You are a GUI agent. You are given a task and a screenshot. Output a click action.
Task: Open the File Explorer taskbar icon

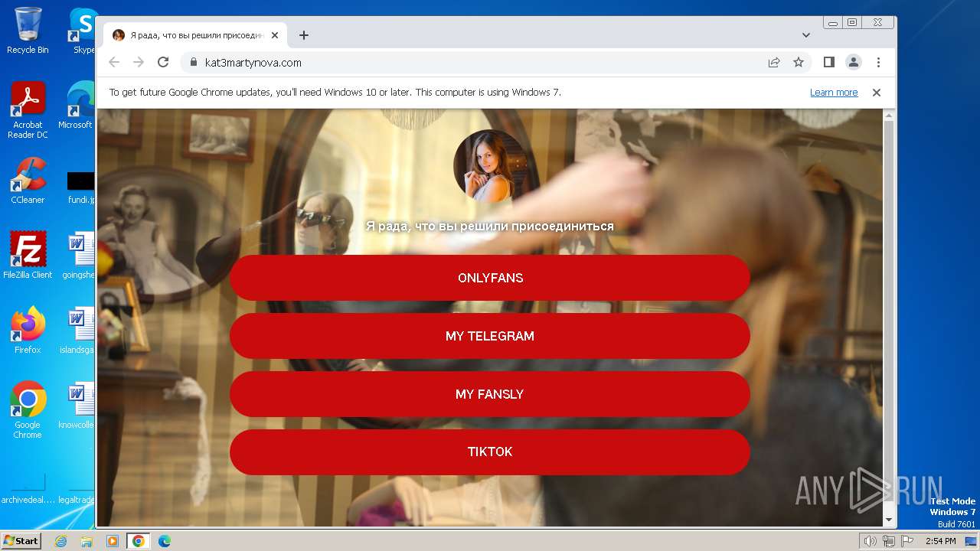pos(87,541)
